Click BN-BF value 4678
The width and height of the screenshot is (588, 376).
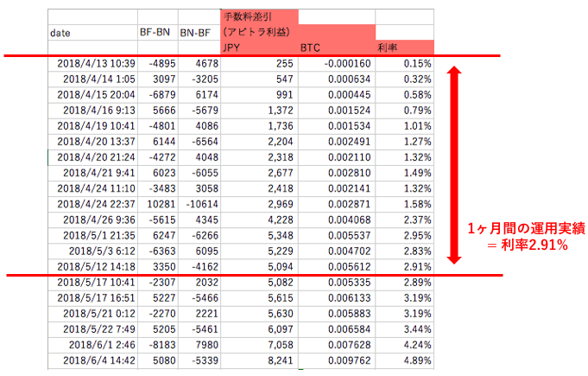[x=199, y=64]
